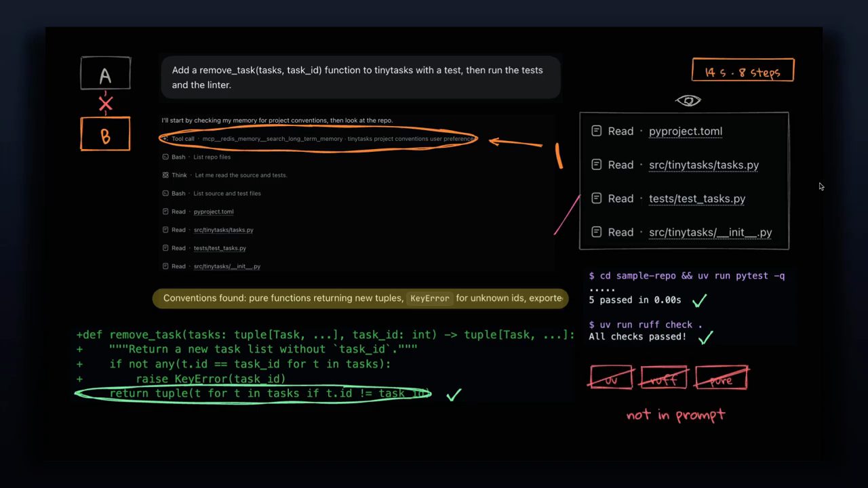Click the 'Conventions found: pure functions' banner
The height and width of the screenshot is (488, 868).
coord(361,298)
